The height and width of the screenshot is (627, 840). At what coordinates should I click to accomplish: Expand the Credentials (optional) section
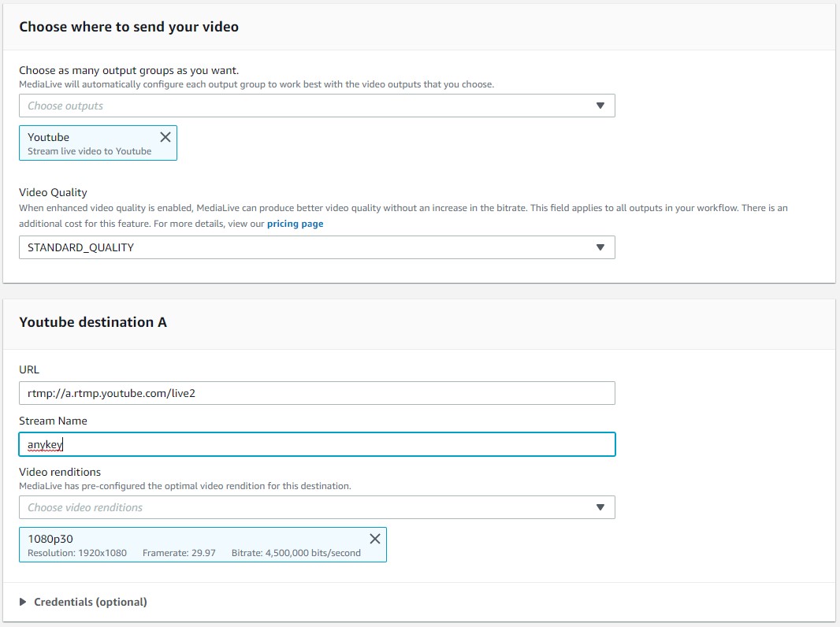pyautogui.click(x=83, y=602)
